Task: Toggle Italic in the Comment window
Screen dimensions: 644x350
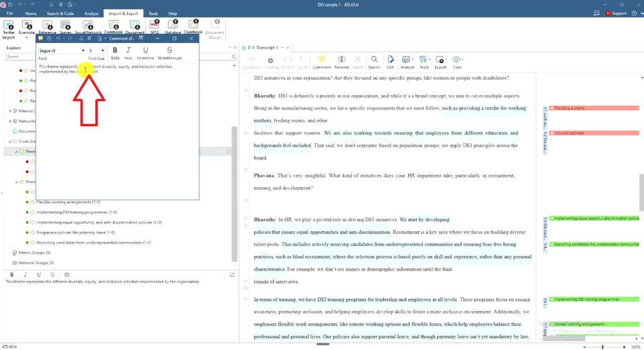Action: [x=128, y=53]
